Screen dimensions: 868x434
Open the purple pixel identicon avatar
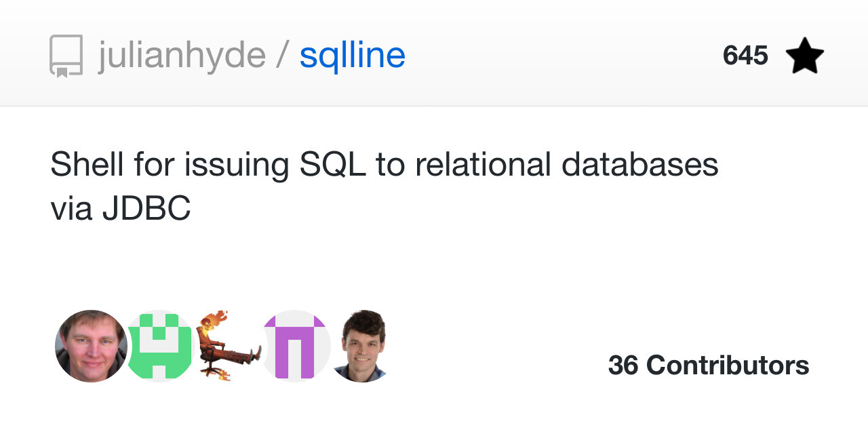296,346
